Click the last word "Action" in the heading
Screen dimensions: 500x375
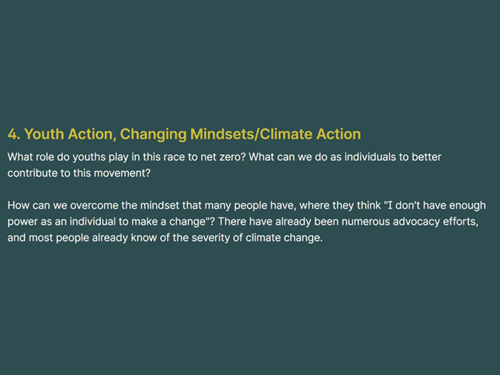coord(339,134)
